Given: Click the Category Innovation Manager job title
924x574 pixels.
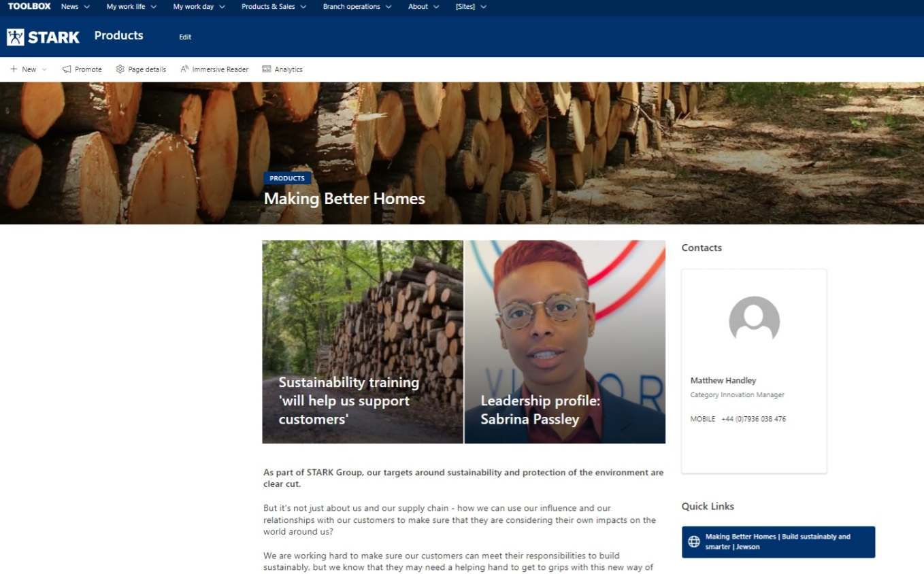Looking at the screenshot, I should (738, 395).
